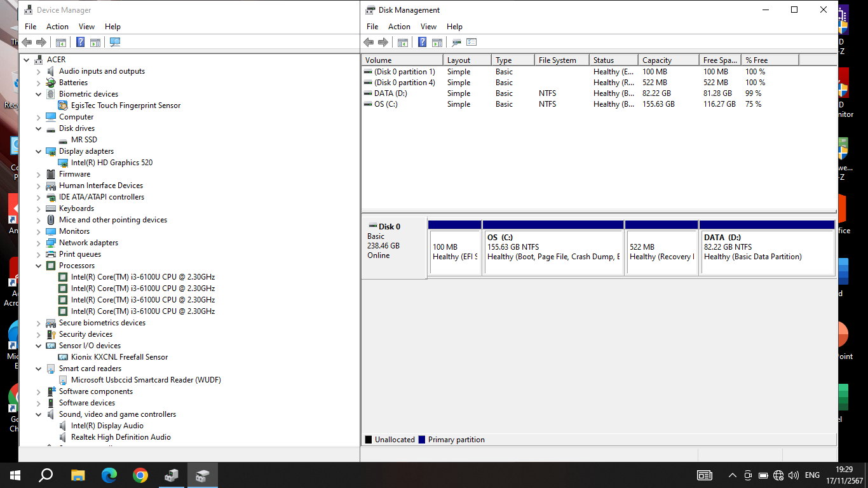Open Google Chrome from the taskbar
Image resolution: width=868 pixels, height=488 pixels.
(140, 475)
